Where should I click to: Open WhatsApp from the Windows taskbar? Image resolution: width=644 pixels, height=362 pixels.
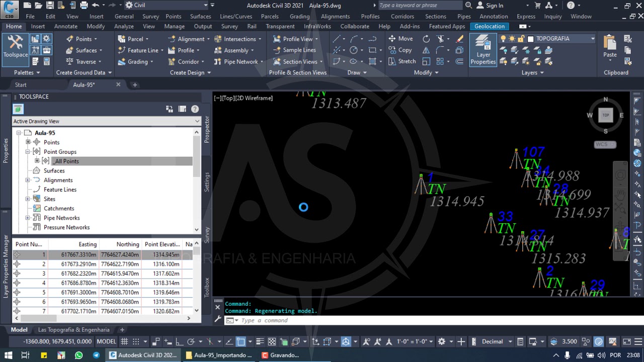78,355
